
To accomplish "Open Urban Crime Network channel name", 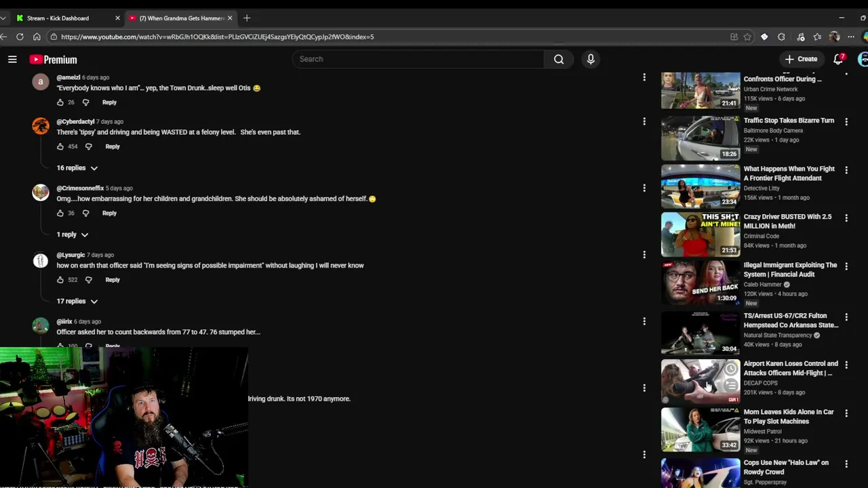I will tap(770, 89).
